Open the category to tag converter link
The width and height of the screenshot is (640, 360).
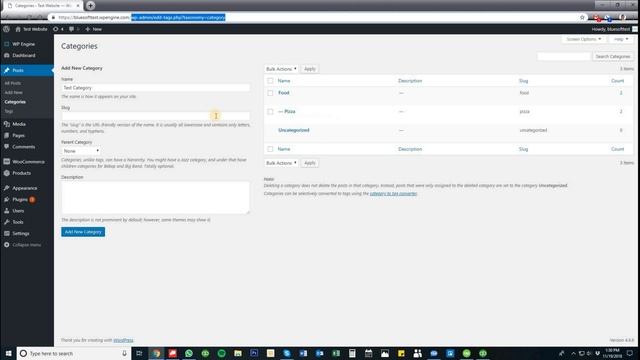click(x=393, y=193)
